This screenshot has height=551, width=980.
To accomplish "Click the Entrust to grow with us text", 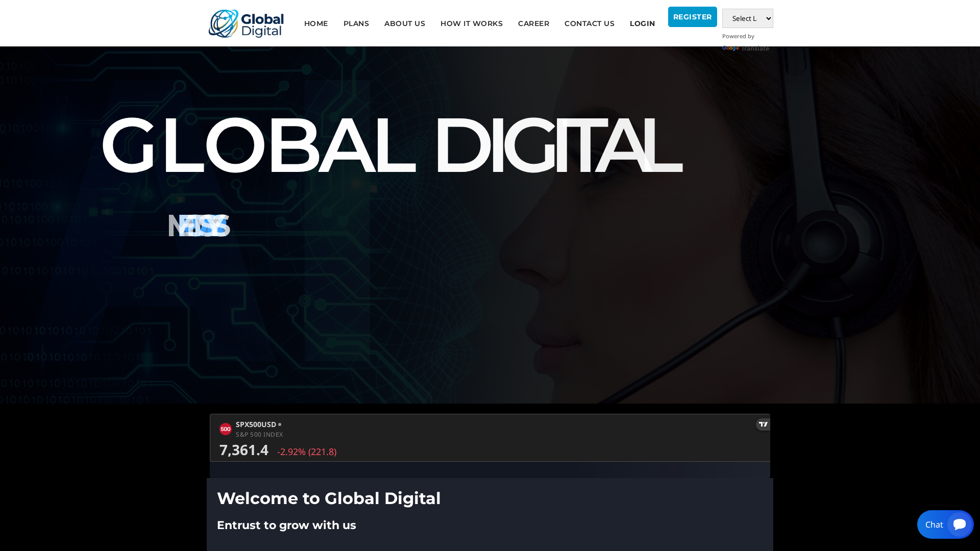I will pos(286,525).
